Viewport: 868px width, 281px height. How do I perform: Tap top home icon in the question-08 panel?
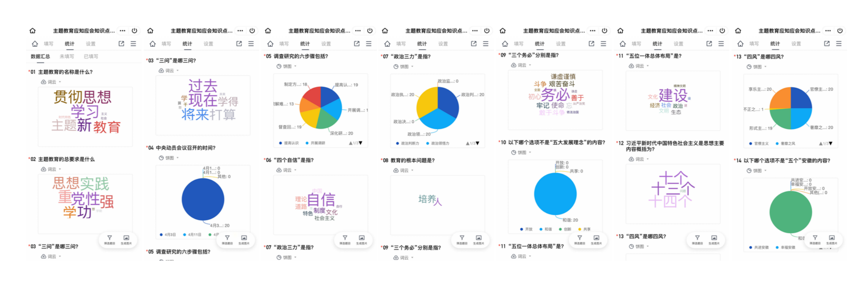(x=385, y=31)
